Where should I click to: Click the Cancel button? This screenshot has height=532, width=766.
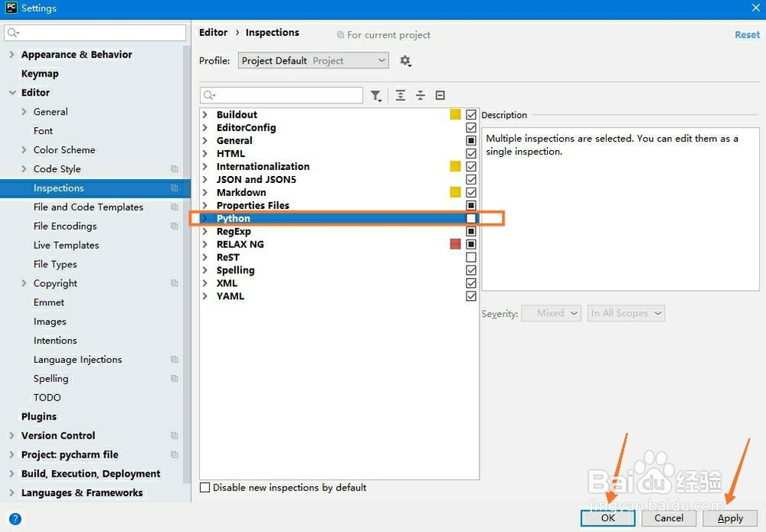click(669, 518)
